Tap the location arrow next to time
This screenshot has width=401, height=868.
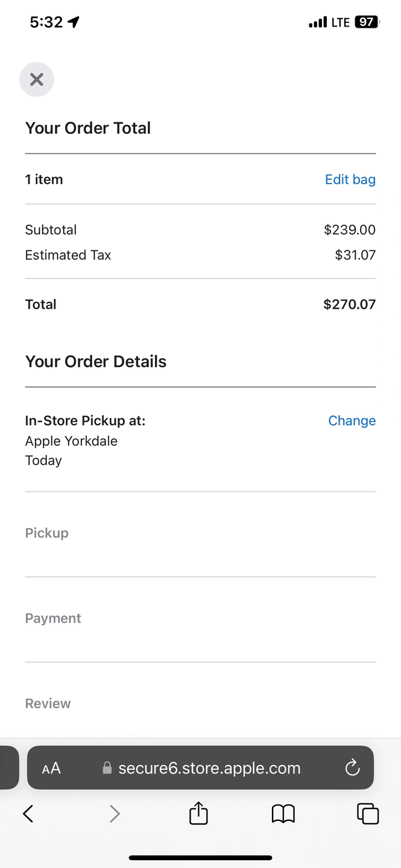74,22
